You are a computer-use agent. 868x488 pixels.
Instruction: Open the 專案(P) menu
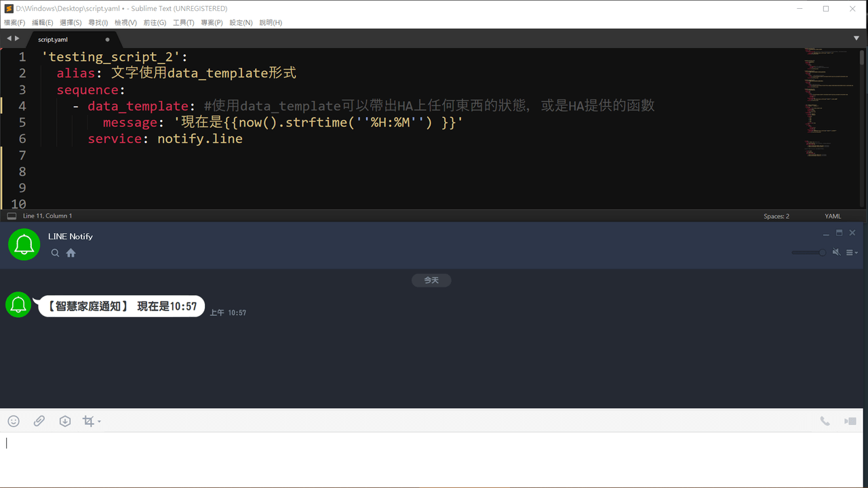click(212, 22)
